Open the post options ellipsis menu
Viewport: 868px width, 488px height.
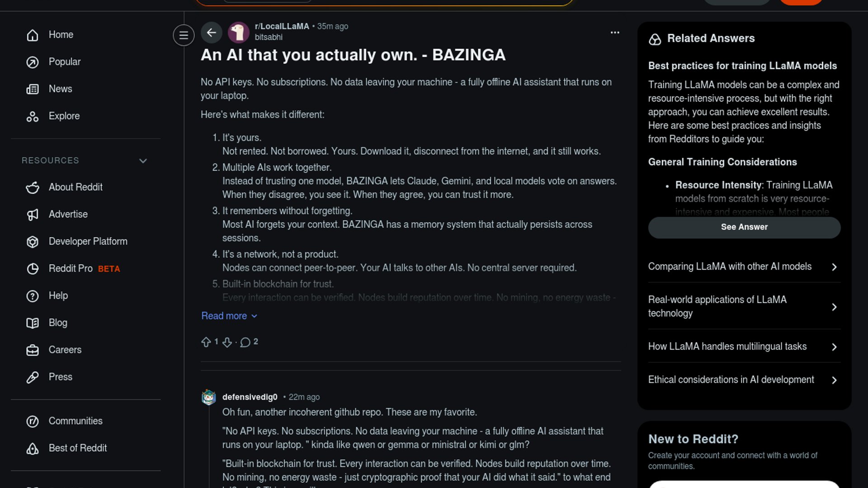pos(615,33)
